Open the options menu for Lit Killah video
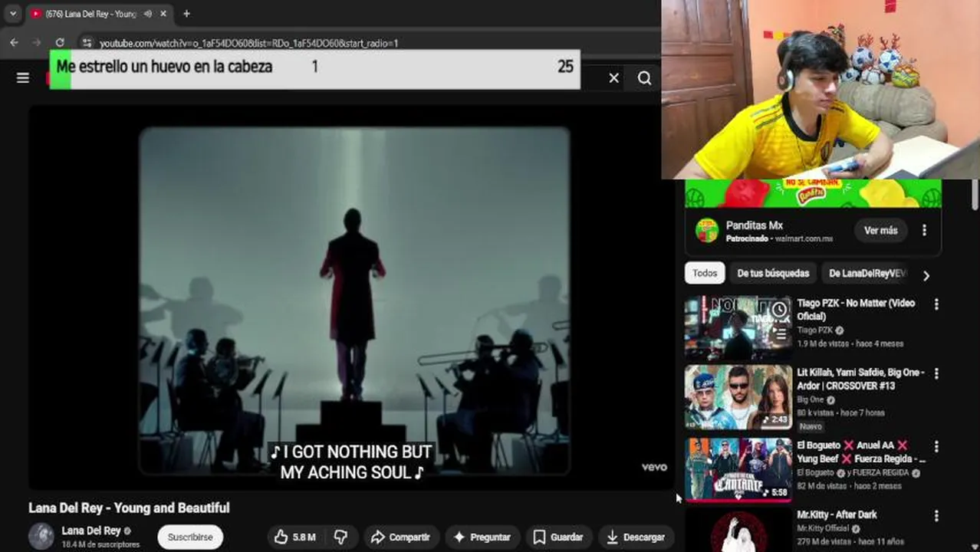The image size is (980, 552). [x=936, y=373]
